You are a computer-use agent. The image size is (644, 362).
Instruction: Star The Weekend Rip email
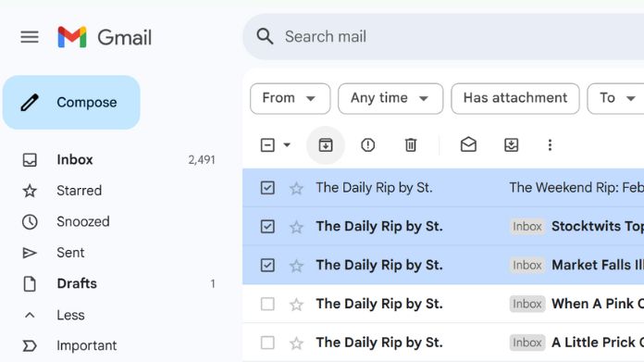(x=296, y=189)
